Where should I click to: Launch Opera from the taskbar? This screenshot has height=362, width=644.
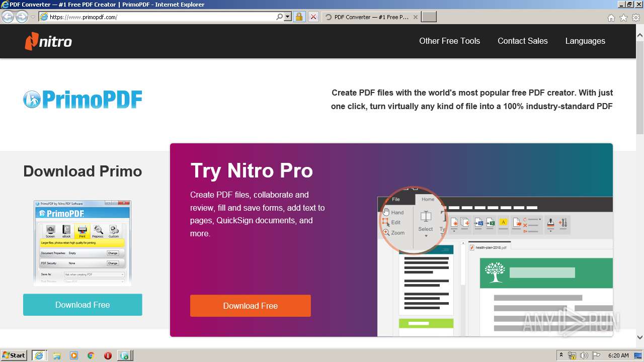108,355
